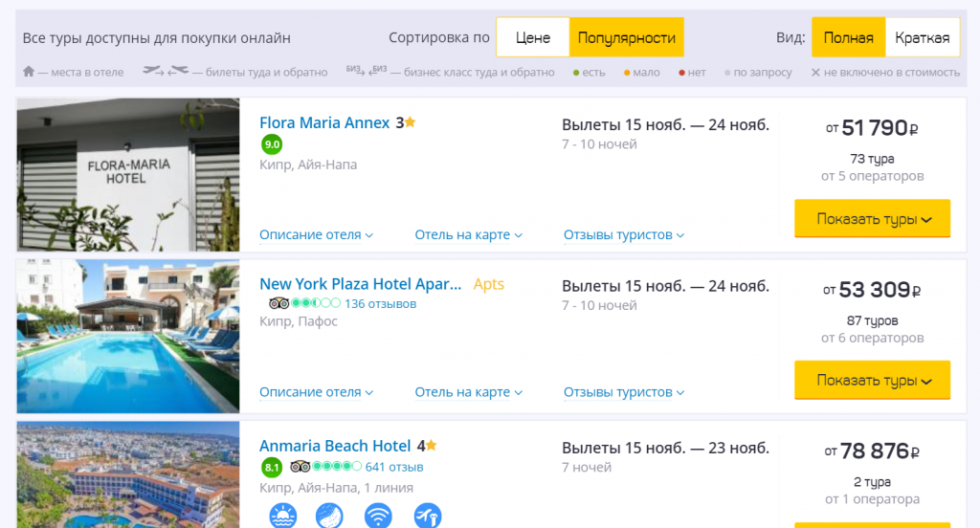Click Flora Maria Annex 9.0 rating badge
The image size is (980, 528).
point(272,144)
